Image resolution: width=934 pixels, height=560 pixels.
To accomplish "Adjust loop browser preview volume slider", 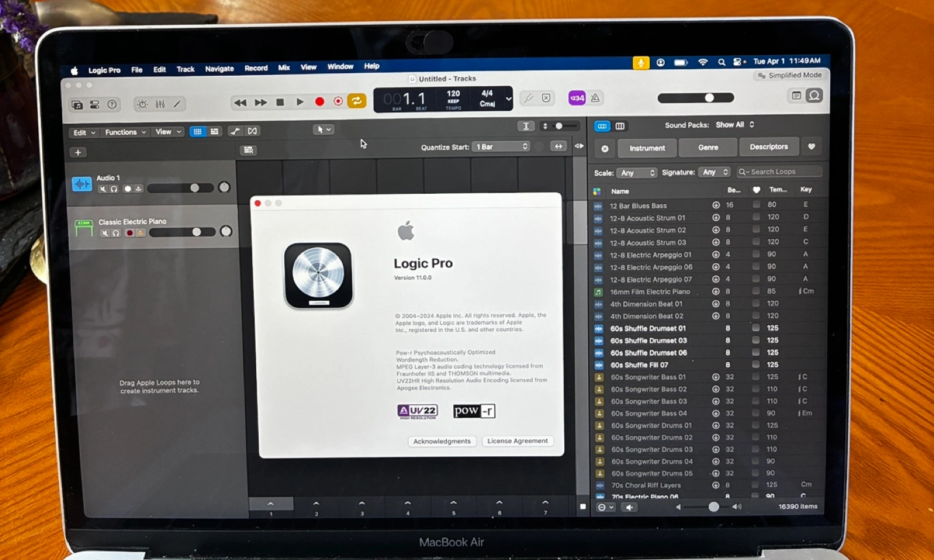I will 708,507.
